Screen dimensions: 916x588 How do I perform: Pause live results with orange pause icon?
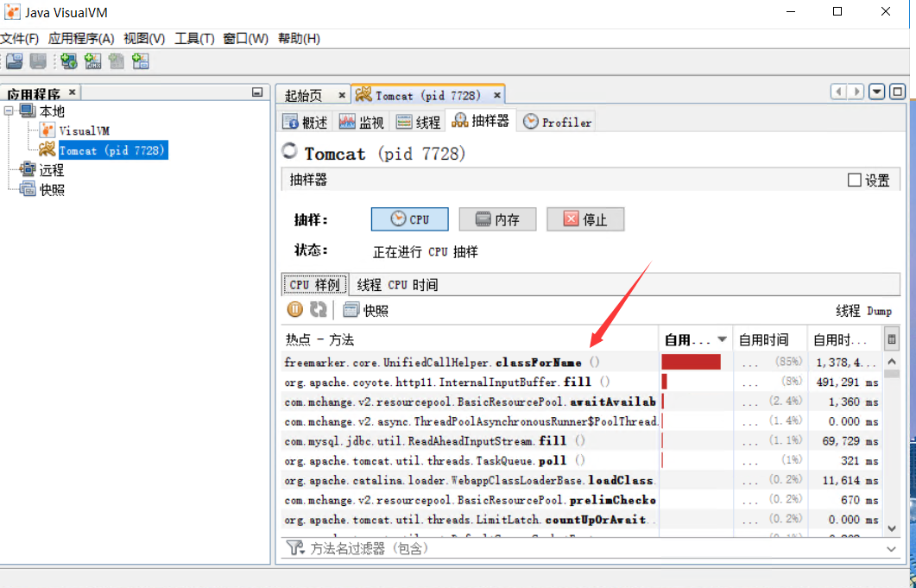tap(295, 309)
